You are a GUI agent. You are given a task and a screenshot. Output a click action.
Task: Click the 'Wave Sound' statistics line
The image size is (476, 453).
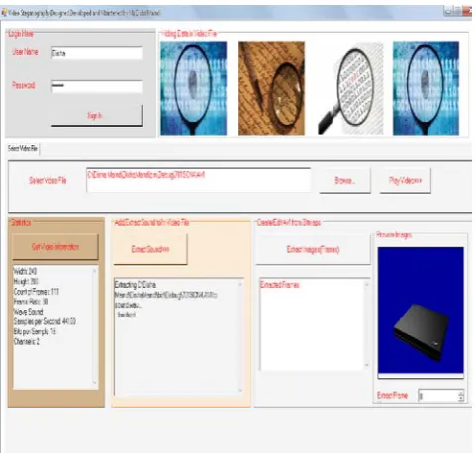pos(28,312)
